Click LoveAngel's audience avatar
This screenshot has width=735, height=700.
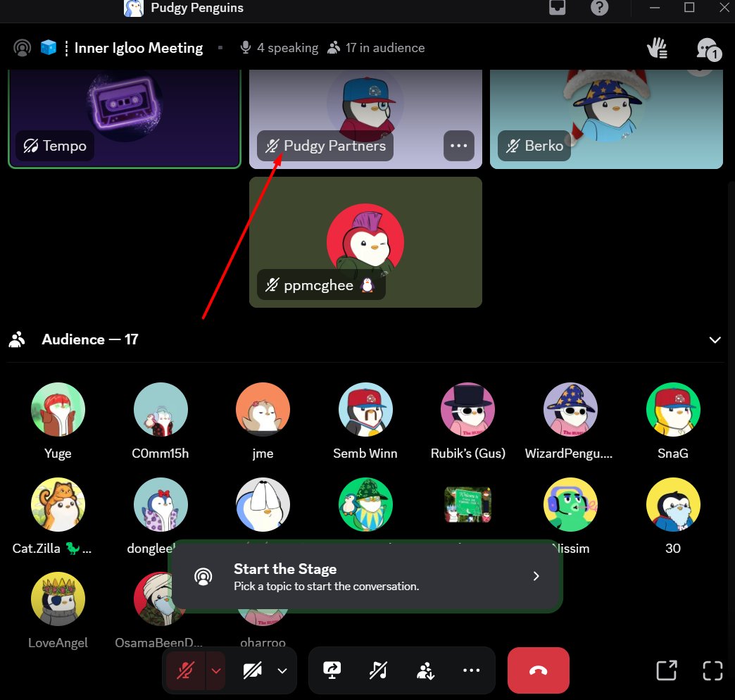coord(58,599)
